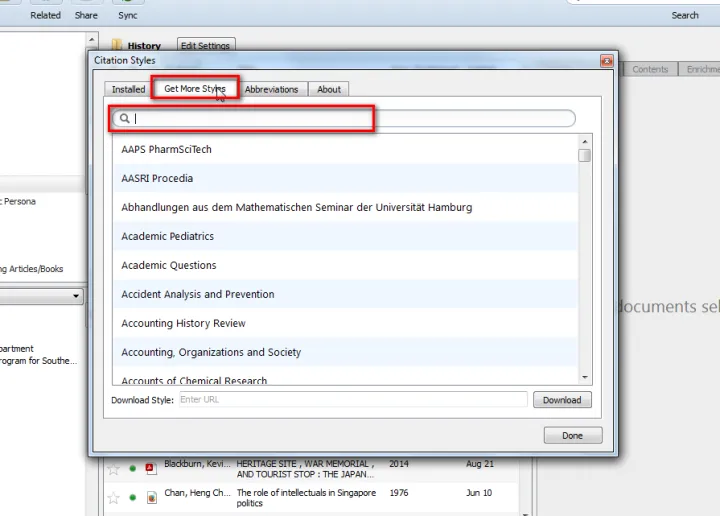Open the Contents tab in right panel
The image size is (720, 516).
(x=650, y=69)
